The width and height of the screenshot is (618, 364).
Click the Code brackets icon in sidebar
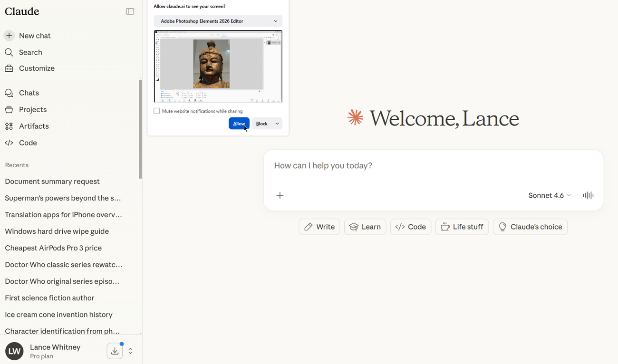click(9, 143)
